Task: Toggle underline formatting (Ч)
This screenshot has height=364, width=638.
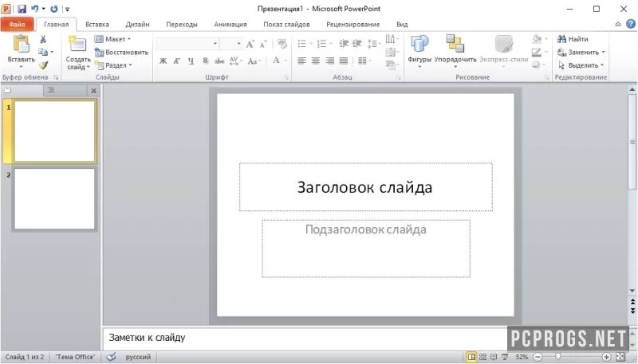Action: point(191,61)
